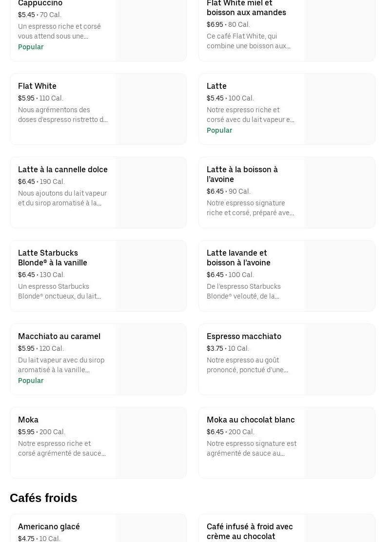This screenshot has height=542, width=392.
Task: Click the Espresso macchiato image thumbnail
Action: coord(340,359)
